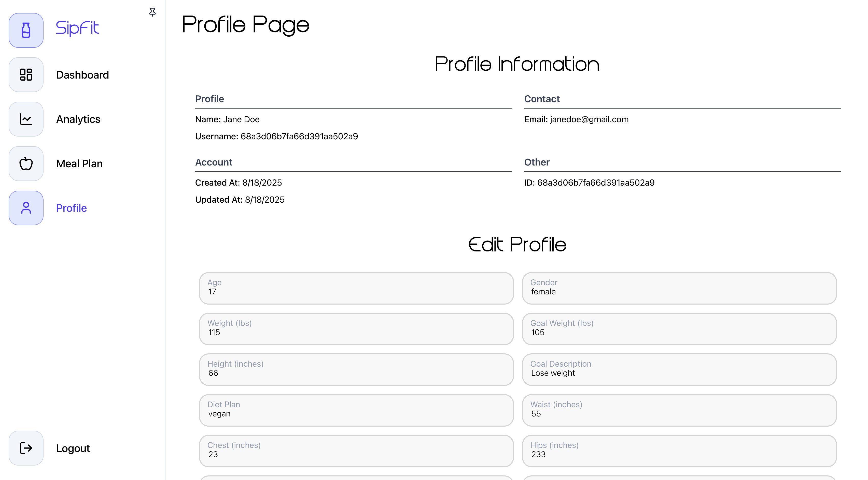Focus the Age input field
The width and height of the screenshot is (868, 480).
[356, 288]
